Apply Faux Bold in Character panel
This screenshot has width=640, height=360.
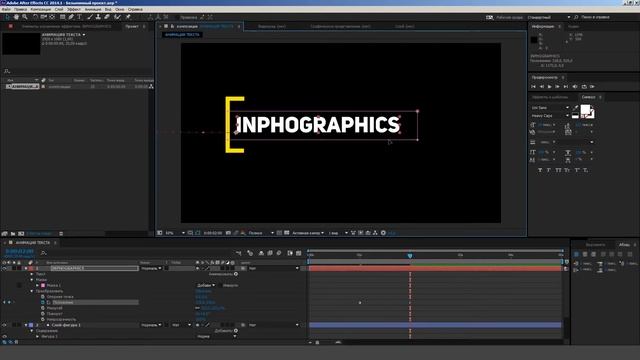click(x=540, y=170)
